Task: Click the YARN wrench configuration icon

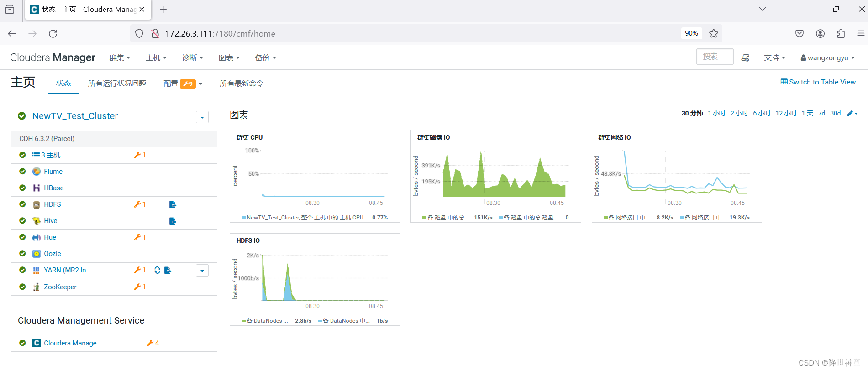Action: pyautogui.click(x=137, y=270)
